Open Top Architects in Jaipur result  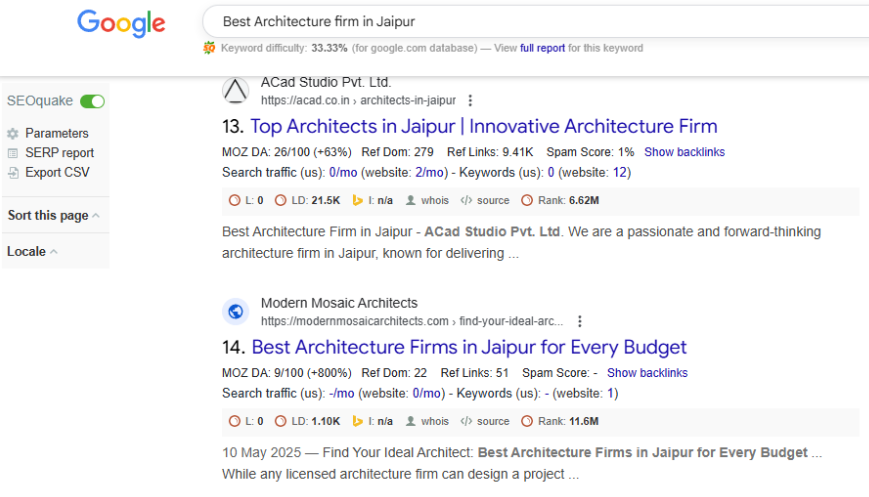pos(483,126)
